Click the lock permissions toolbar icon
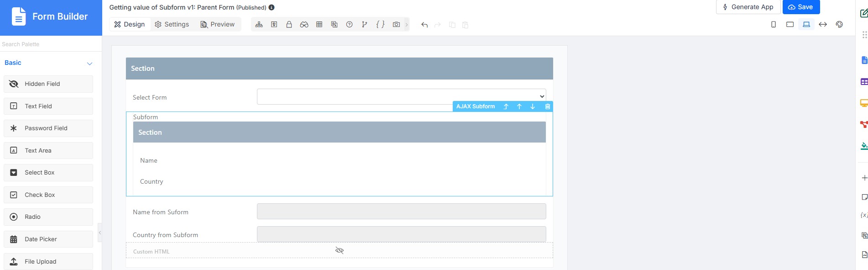868x270 pixels. 289,25
